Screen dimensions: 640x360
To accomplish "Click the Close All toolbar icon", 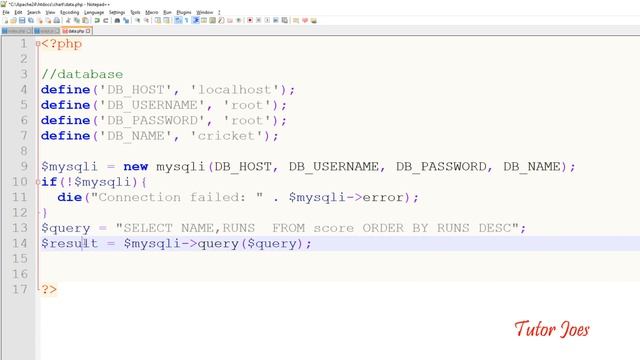I will (48, 20).
